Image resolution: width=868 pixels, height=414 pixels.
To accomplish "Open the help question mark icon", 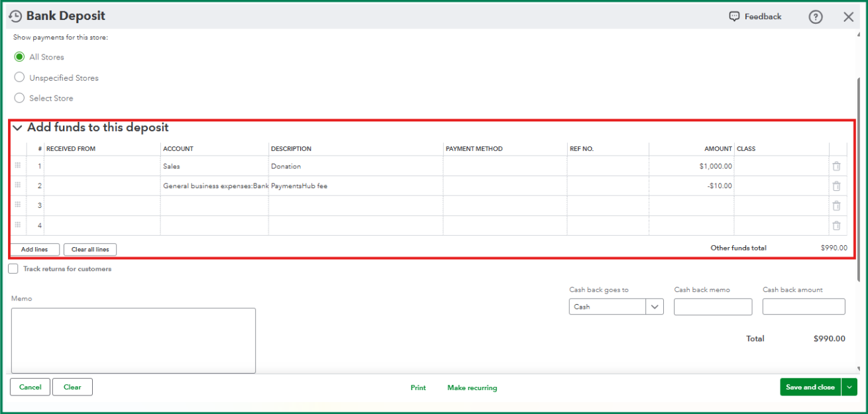I will 816,17.
